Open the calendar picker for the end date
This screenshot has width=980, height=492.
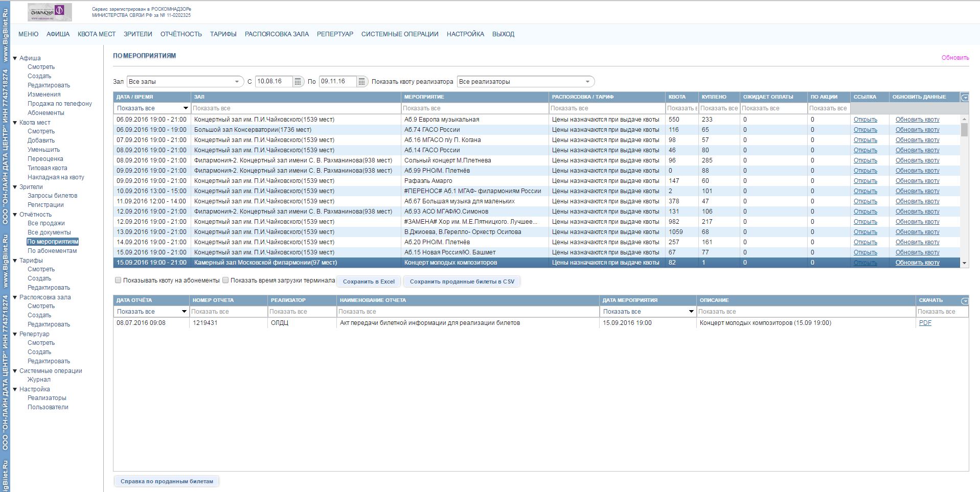[x=361, y=82]
